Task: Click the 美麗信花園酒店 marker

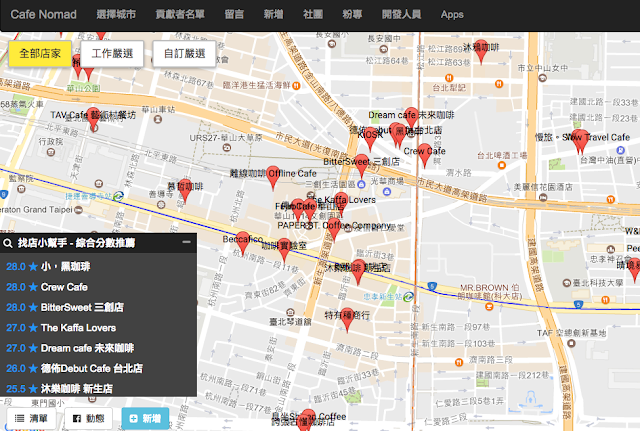Action: [543, 198]
